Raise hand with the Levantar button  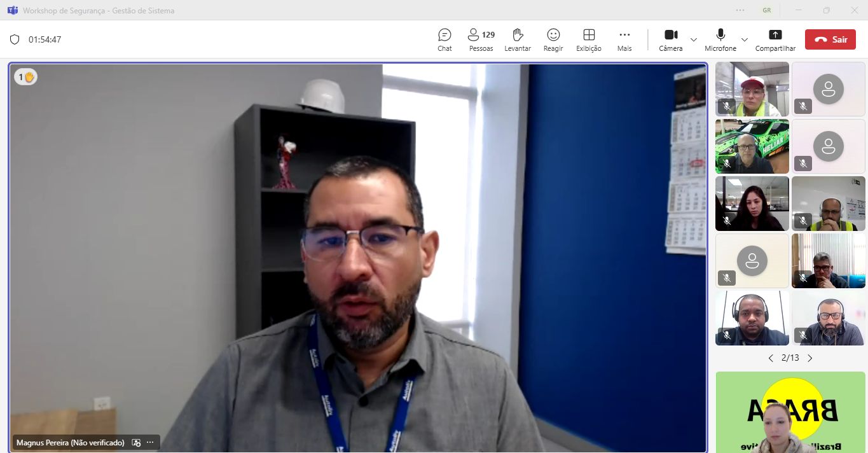pos(518,39)
